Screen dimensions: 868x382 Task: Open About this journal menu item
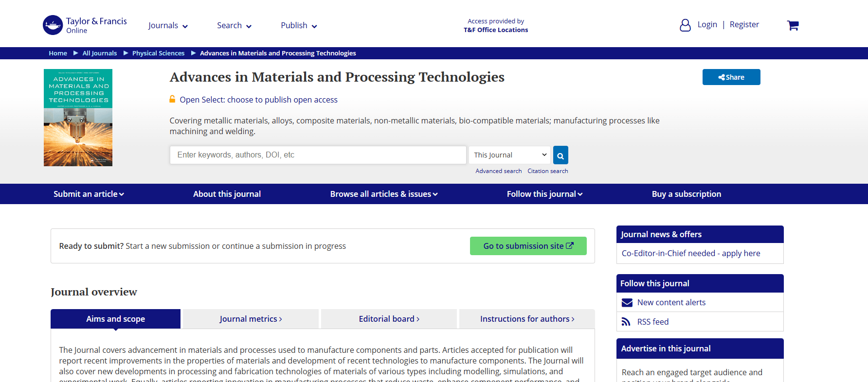click(227, 194)
